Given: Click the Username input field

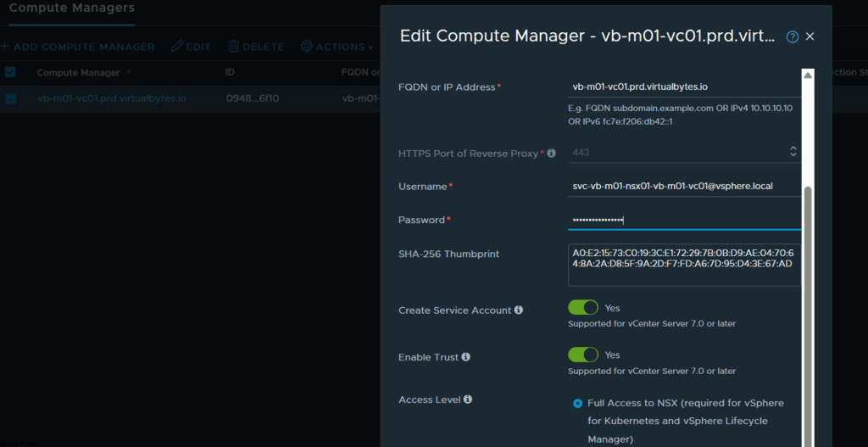Looking at the screenshot, I should (684, 187).
